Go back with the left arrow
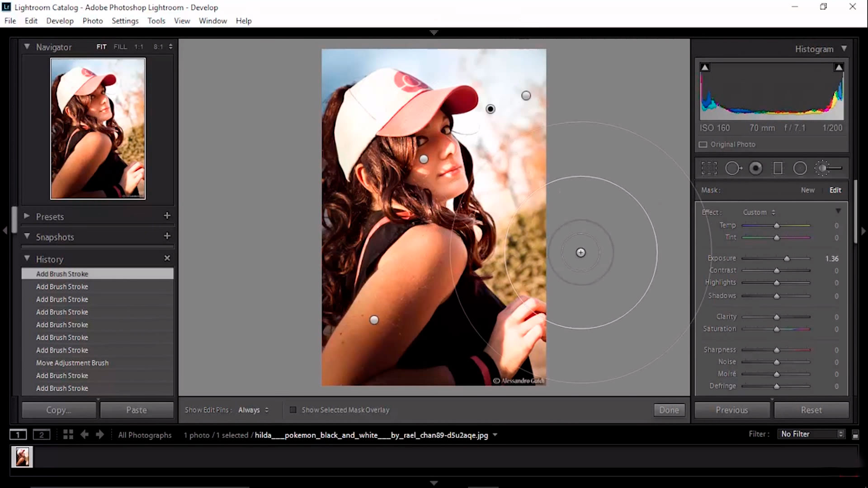 pyautogui.click(x=84, y=435)
